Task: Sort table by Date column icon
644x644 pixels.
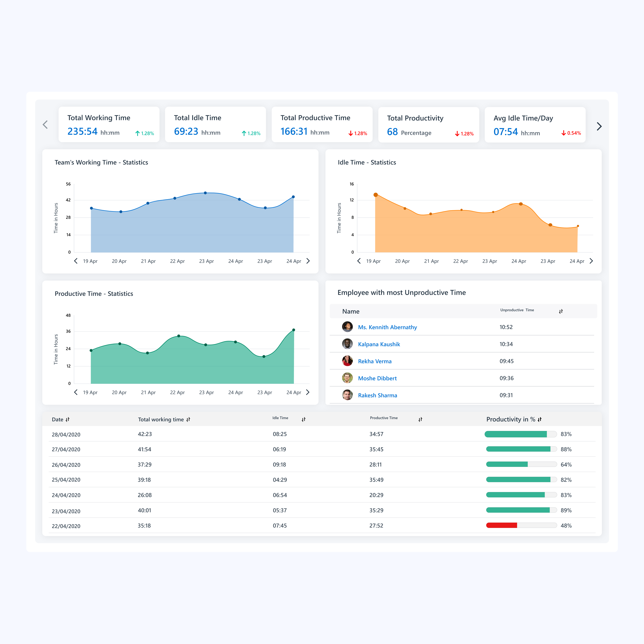Action: click(68, 419)
